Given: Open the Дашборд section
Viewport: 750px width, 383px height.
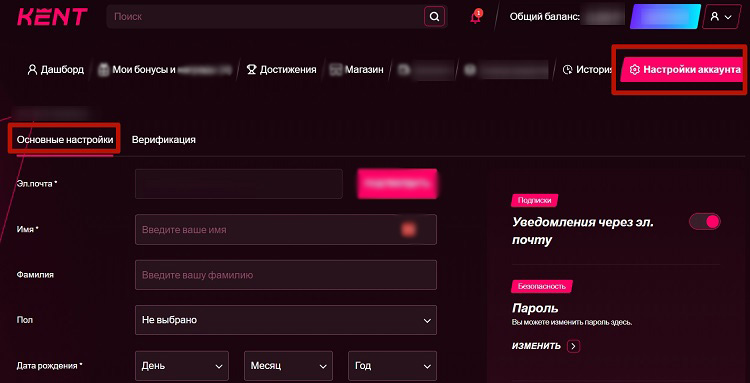Looking at the screenshot, I should pyautogui.click(x=56, y=70).
